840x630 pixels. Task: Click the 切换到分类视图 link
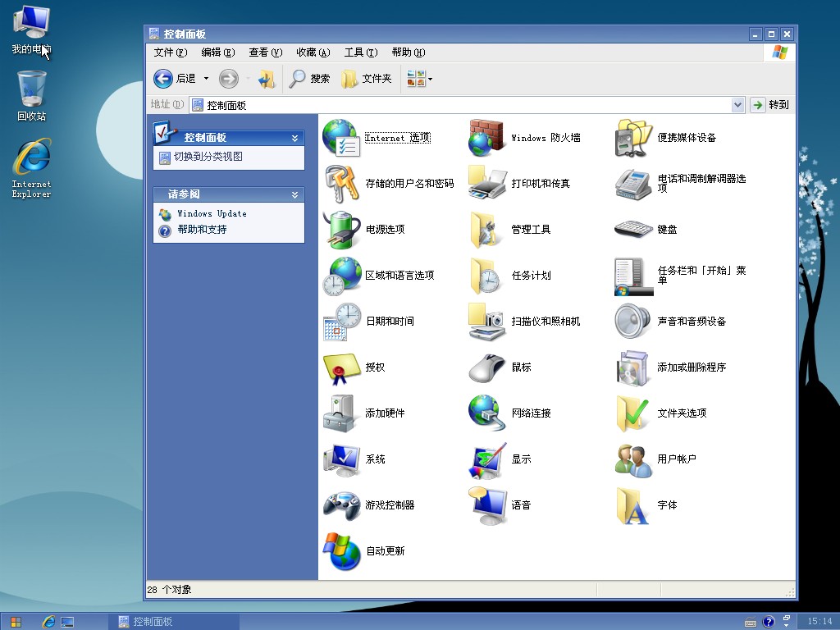click(208, 157)
